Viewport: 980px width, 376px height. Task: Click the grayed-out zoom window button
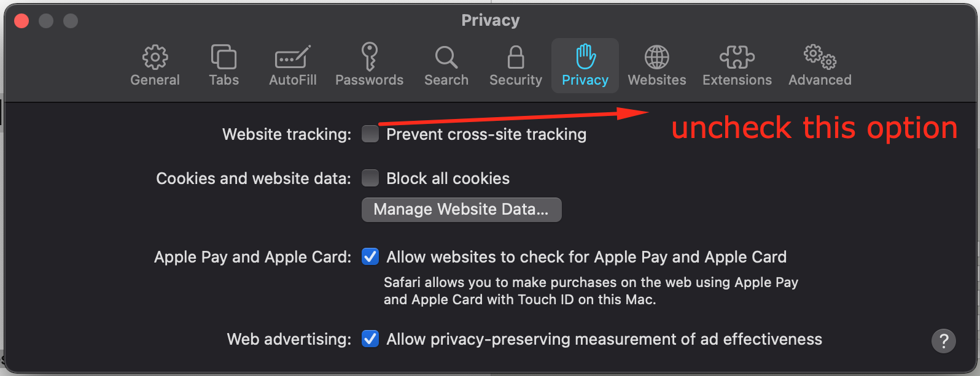tap(71, 20)
